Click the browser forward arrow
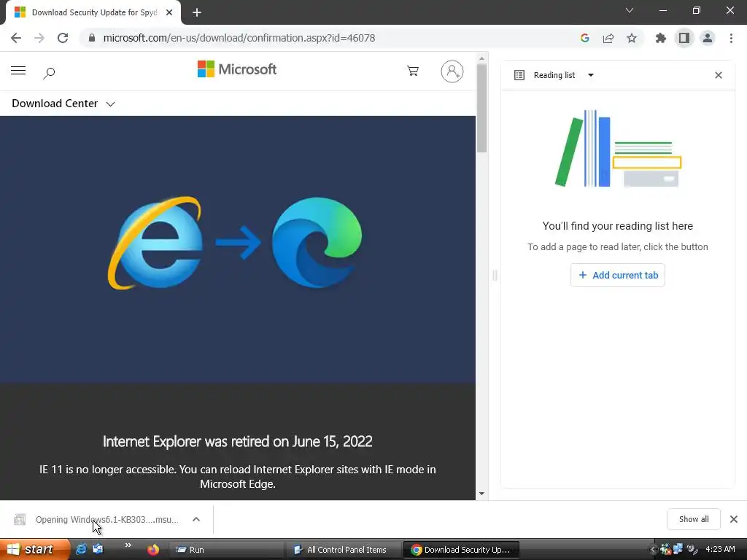This screenshot has height=560, width=747. point(39,38)
